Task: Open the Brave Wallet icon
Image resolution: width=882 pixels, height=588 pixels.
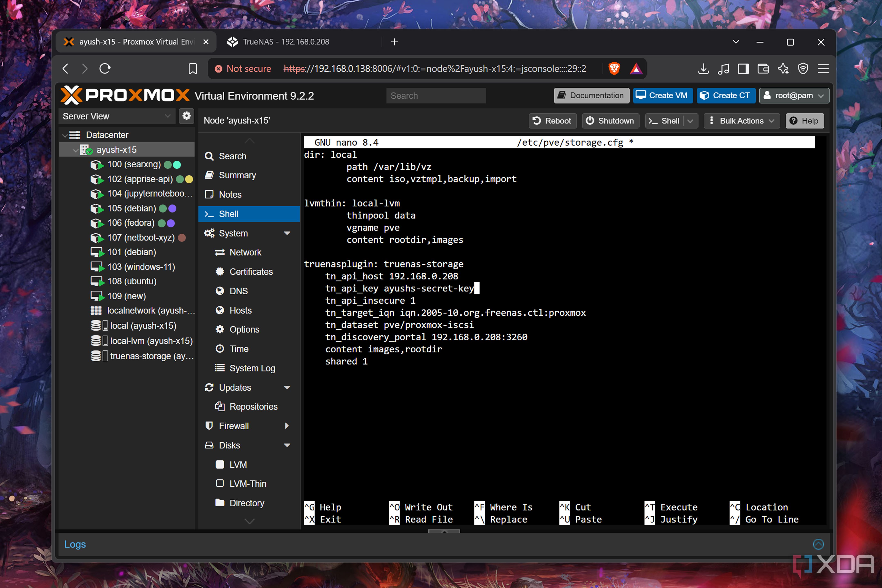Action: pyautogui.click(x=763, y=69)
